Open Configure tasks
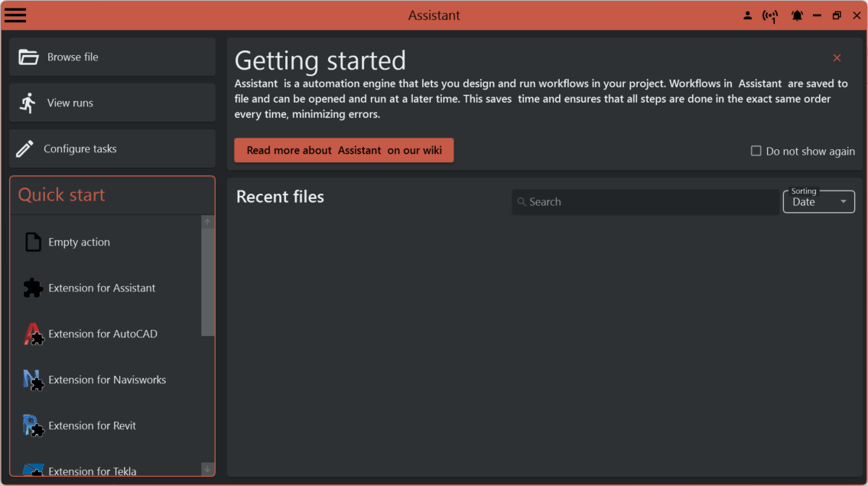 click(112, 149)
